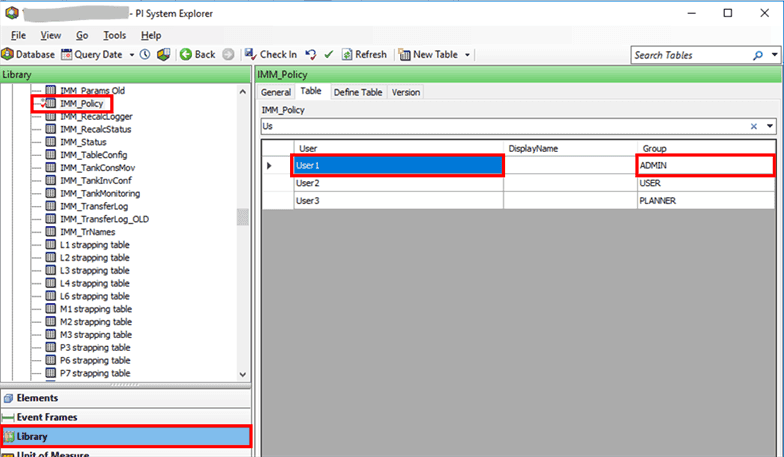
Task: Open the Library navigation section
Action: (x=126, y=436)
